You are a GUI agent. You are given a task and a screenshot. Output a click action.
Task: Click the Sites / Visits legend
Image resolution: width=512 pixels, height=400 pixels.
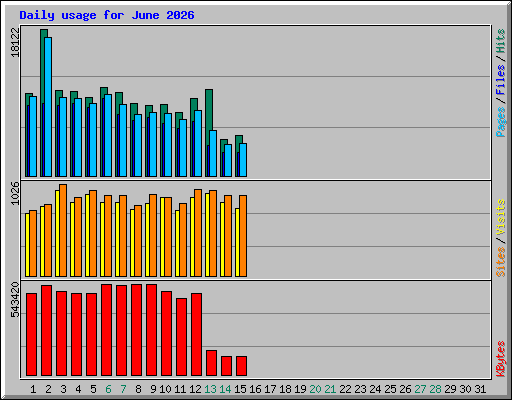tap(501, 238)
